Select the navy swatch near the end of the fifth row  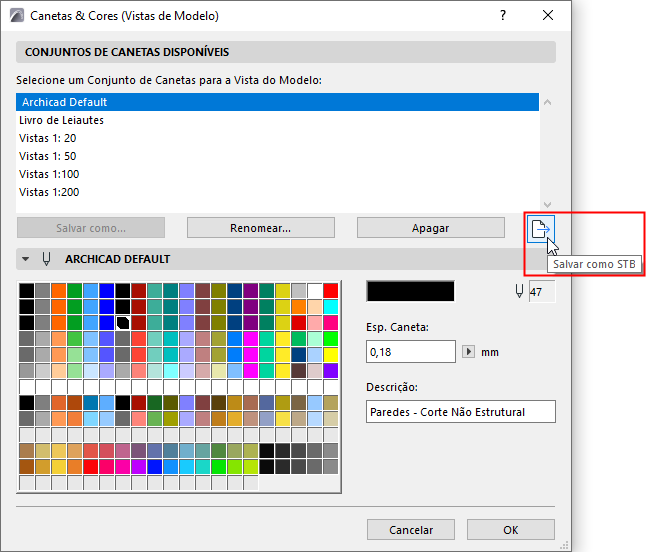pos(299,355)
